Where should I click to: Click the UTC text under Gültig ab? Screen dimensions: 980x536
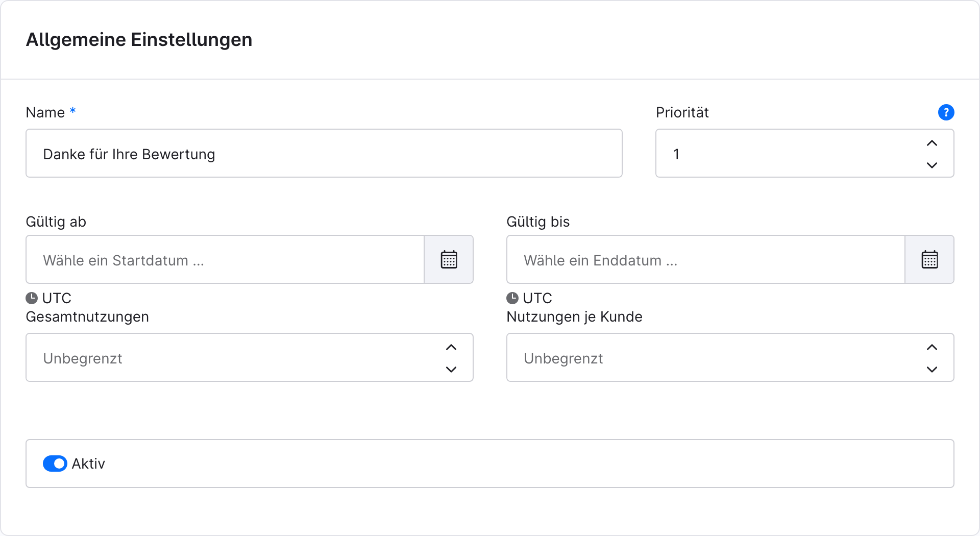(x=57, y=298)
